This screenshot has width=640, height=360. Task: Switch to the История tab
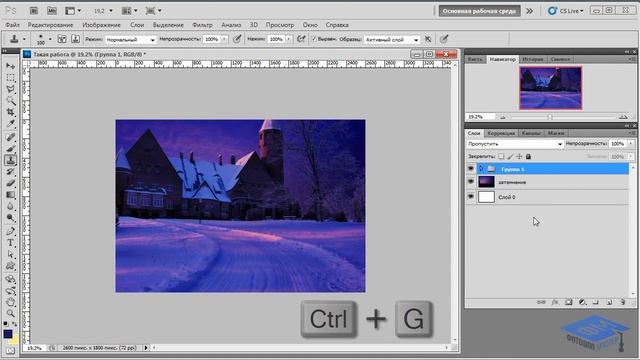[533, 59]
